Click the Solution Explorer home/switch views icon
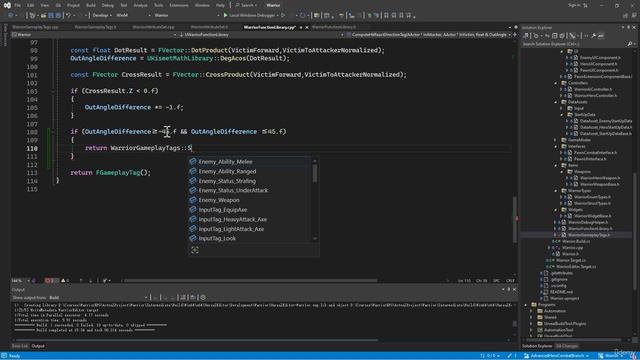The width and height of the screenshot is (640, 360). point(527,36)
